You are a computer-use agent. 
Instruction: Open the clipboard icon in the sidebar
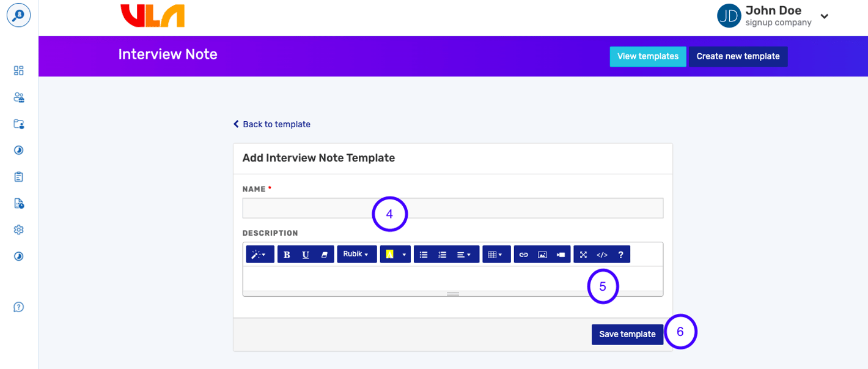[19, 177]
